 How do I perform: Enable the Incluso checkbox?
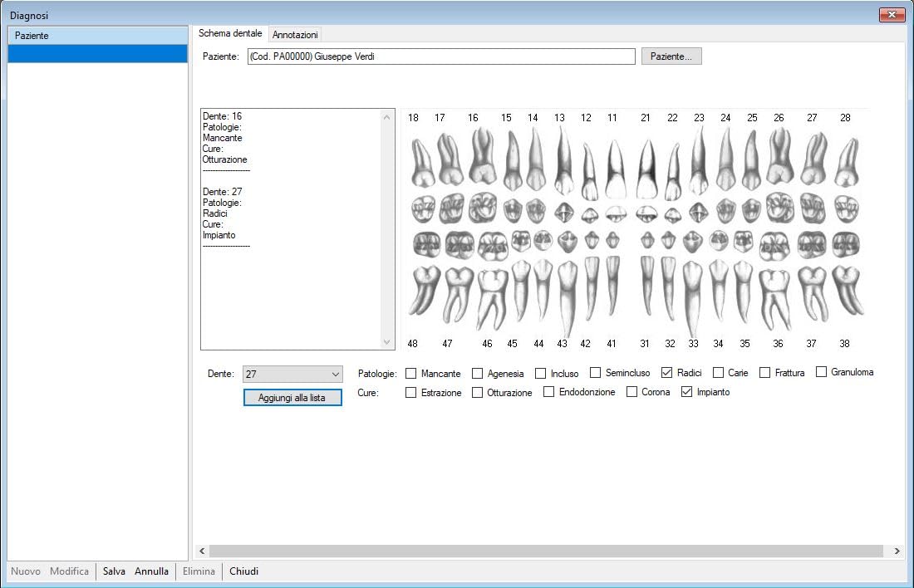tap(540, 374)
